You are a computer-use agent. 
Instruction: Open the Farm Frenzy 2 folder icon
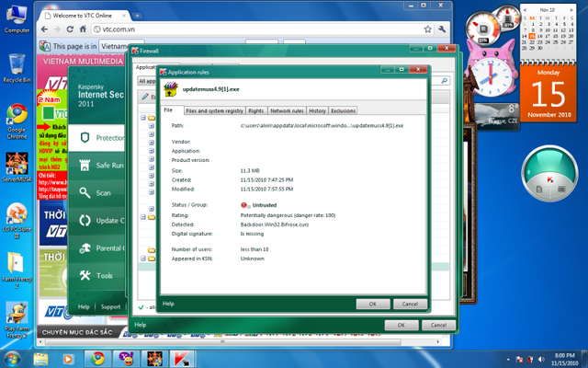coord(17,270)
